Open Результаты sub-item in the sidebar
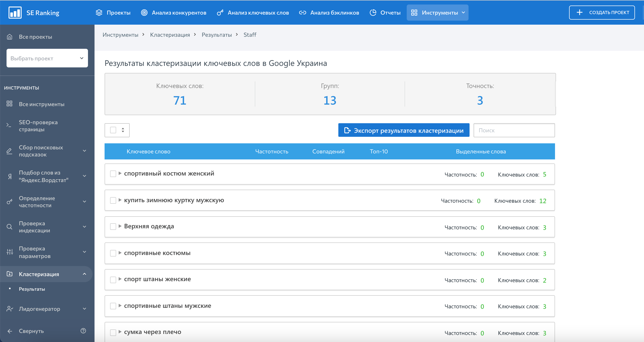This screenshot has height=342, width=644. click(32, 289)
